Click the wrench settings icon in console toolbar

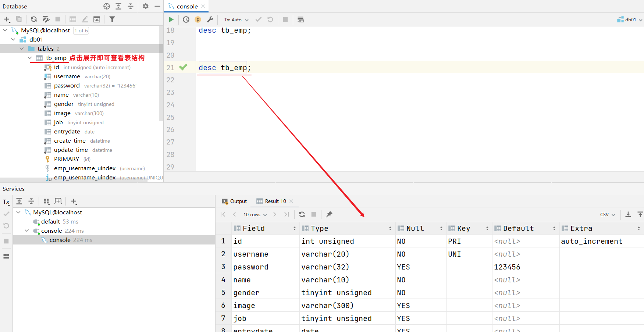[210, 19]
